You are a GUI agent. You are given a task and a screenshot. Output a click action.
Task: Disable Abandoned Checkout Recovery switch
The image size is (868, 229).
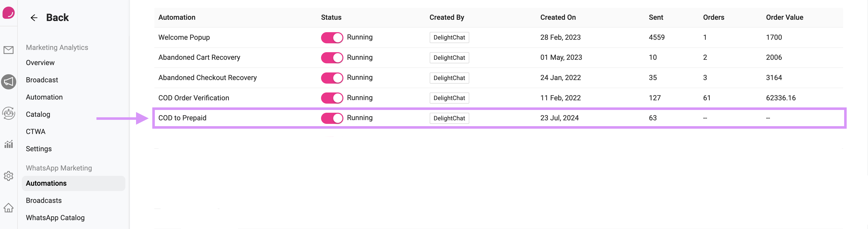point(332,78)
